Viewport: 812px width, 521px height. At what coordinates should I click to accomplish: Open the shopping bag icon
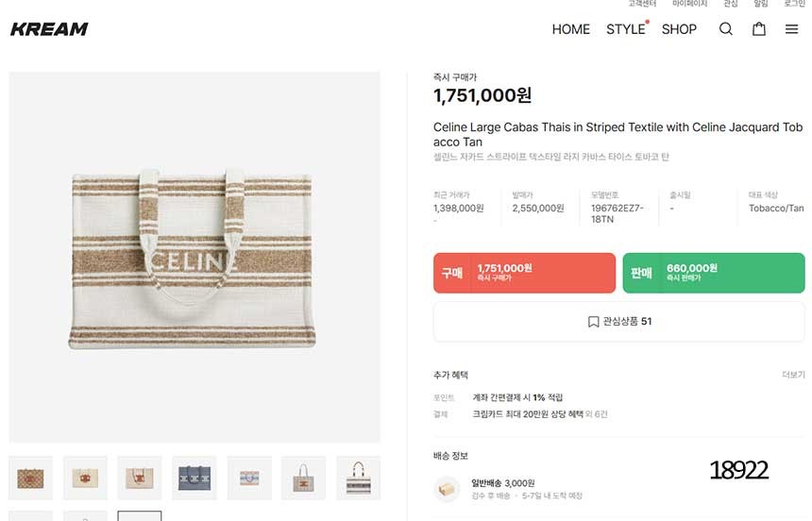click(759, 29)
